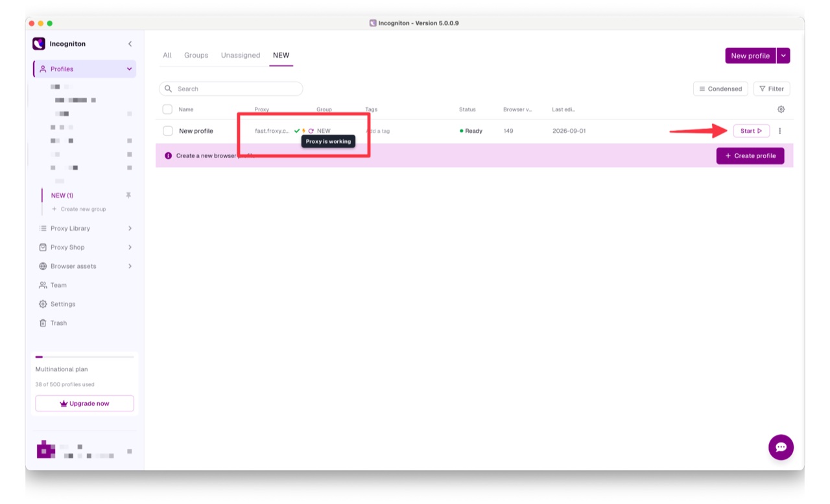This screenshot has height=504, width=830.
Task: Select the NEW (1) group in sidebar
Action: pos(62,195)
